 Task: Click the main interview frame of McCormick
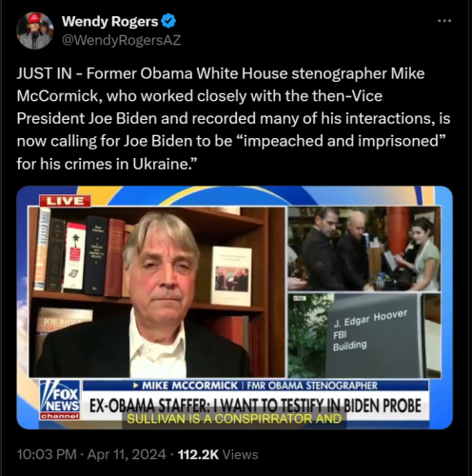157,292
